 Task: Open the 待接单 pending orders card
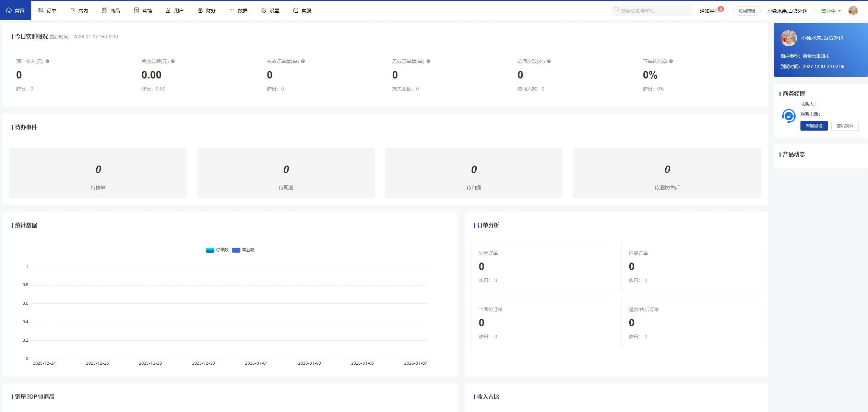coord(98,173)
